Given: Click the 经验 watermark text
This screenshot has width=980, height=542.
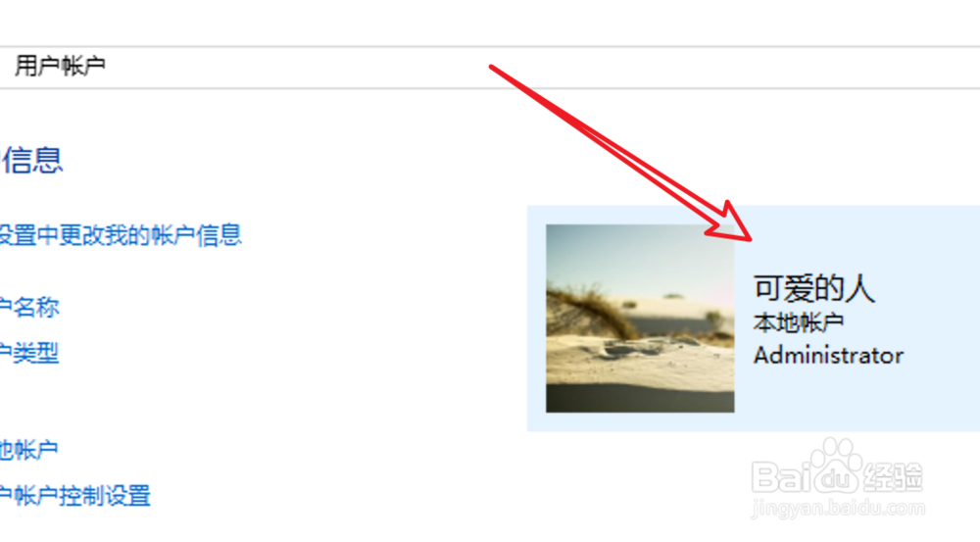Looking at the screenshot, I should click(x=893, y=478).
